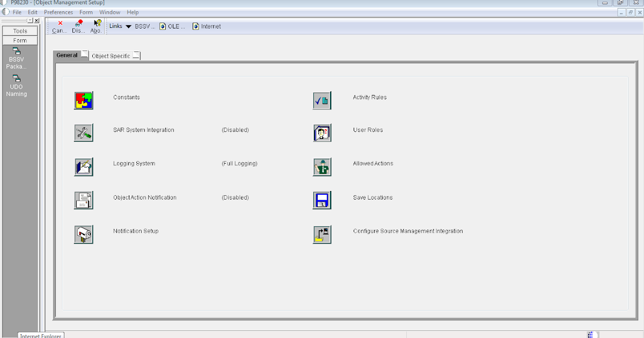Click the Object Action Notification label
The image size is (644, 338).
145,197
